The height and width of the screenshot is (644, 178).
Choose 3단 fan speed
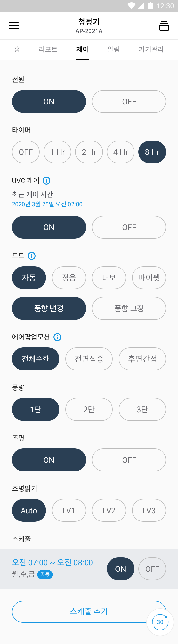142,409
